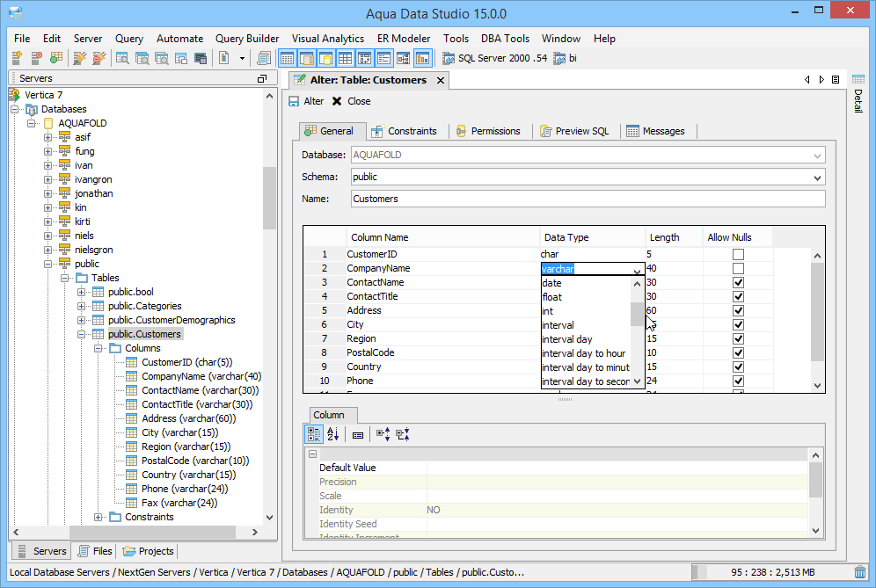
Task: Click the table Name input field
Action: coord(588,199)
